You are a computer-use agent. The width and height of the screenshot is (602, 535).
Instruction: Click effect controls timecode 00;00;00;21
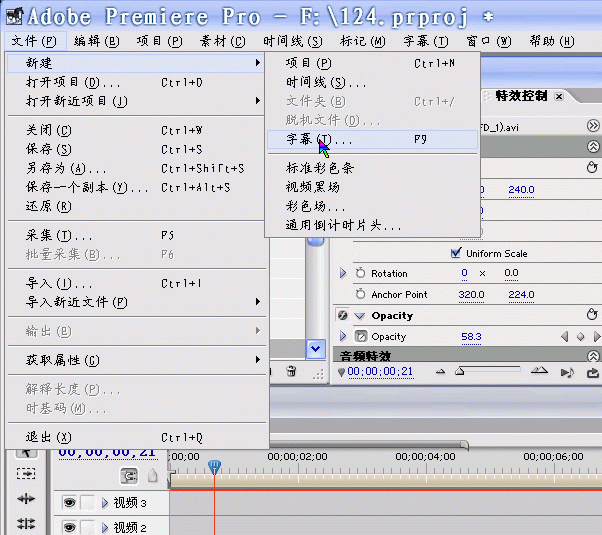point(380,372)
